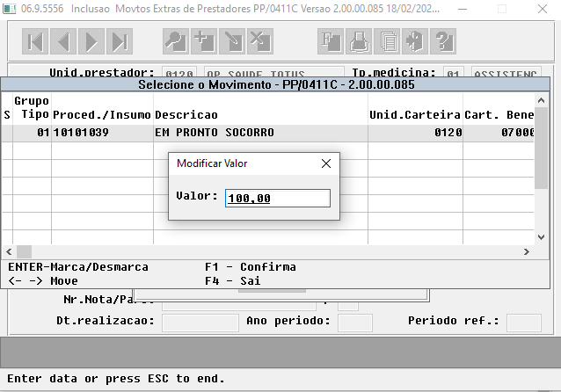Click the Dt.realizacao input field

tap(200, 323)
